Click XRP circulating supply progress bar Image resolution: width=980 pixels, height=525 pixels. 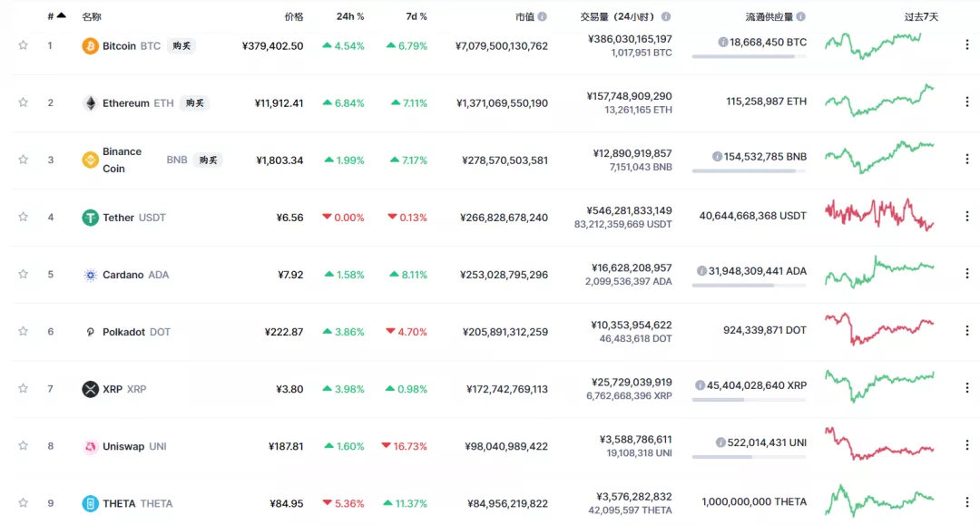pyautogui.click(x=749, y=400)
